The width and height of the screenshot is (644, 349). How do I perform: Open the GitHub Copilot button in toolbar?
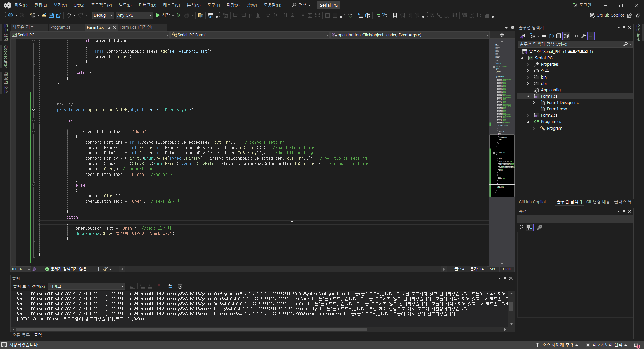(607, 15)
